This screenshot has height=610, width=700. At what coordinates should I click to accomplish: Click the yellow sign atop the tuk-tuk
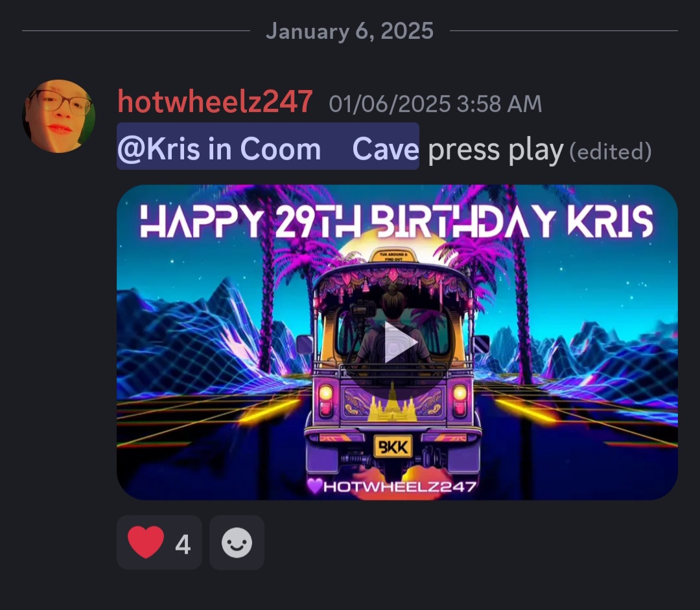pyautogui.click(x=393, y=256)
